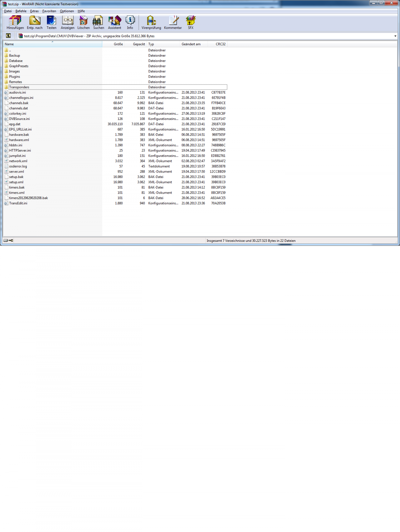Click the hardware.xml file icon
This screenshot has width=400, height=532.
click(6, 140)
